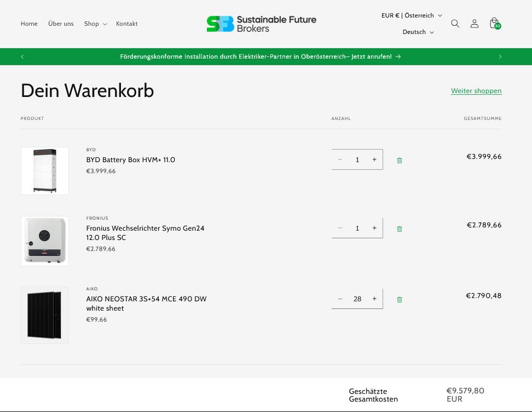Click the Fronius inverter product thumbnail
Screen dimensions: 532x412
(x=45, y=241)
